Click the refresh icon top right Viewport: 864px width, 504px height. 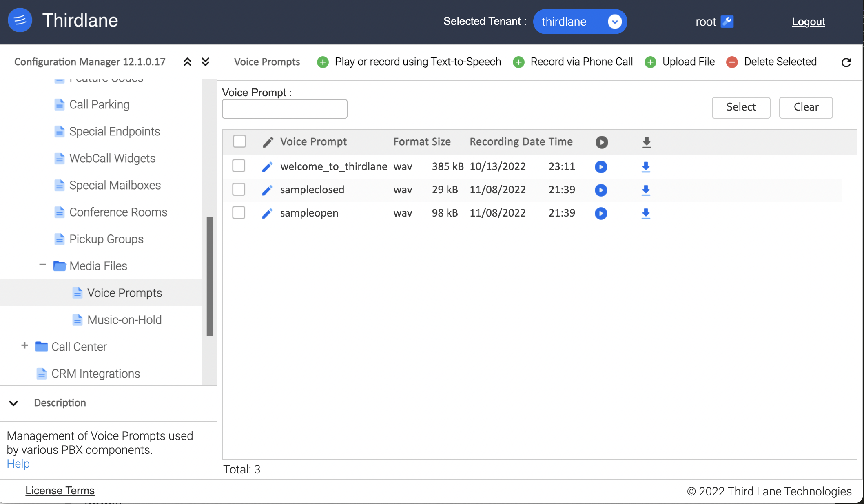tap(846, 62)
